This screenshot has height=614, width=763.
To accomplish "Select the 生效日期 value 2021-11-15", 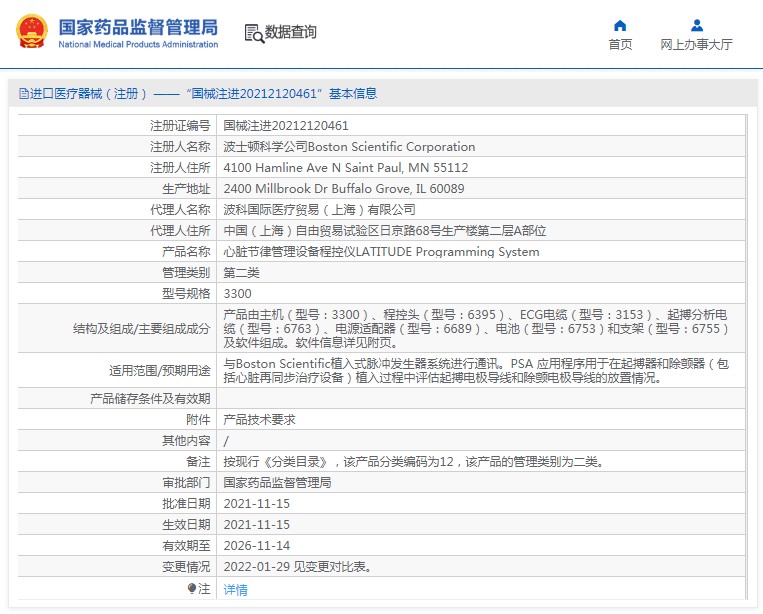I will 256,524.
